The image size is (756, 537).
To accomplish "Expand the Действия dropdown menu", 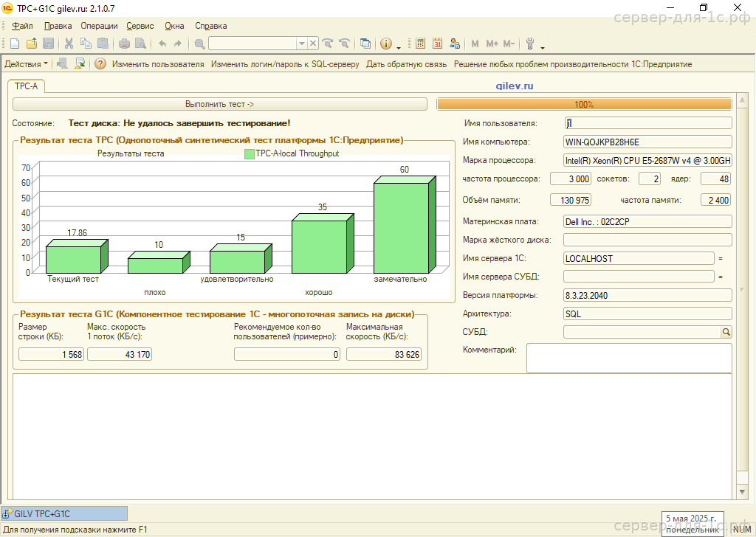I will point(26,64).
